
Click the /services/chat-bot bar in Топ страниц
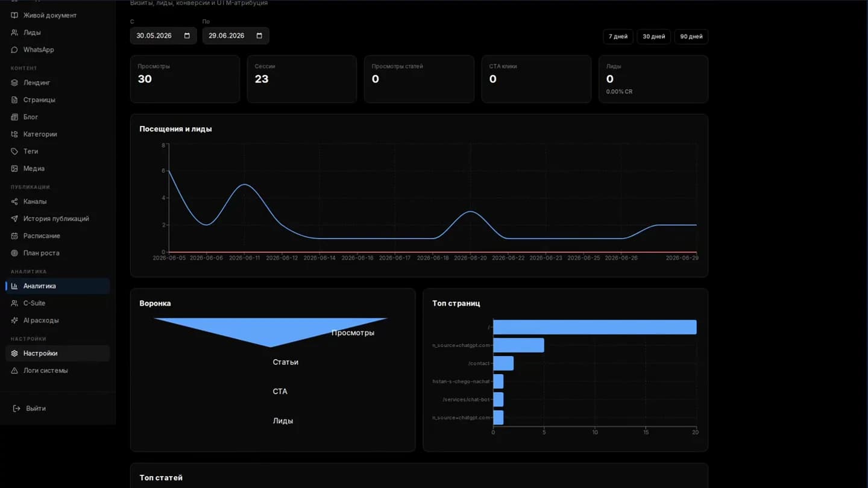point(498,399)
